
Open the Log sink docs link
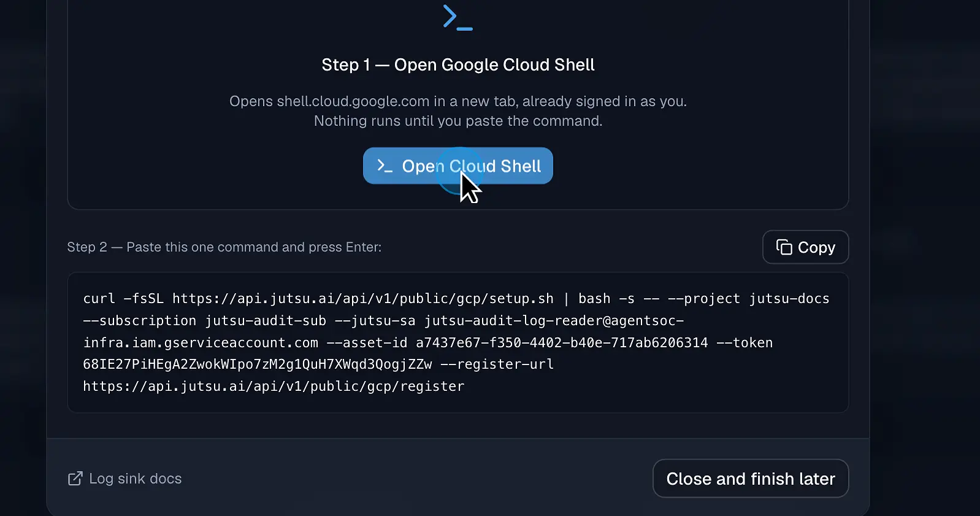tap(124, 479)
